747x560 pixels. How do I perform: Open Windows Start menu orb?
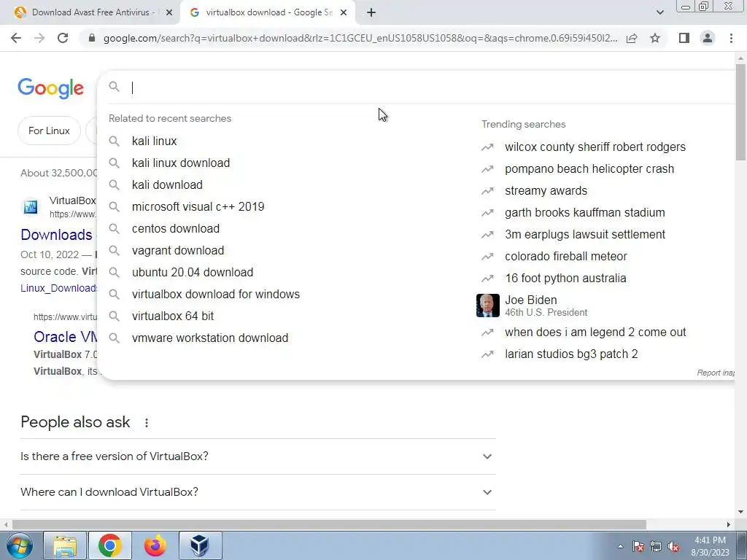pyautogui.click(x=20, y=545)
